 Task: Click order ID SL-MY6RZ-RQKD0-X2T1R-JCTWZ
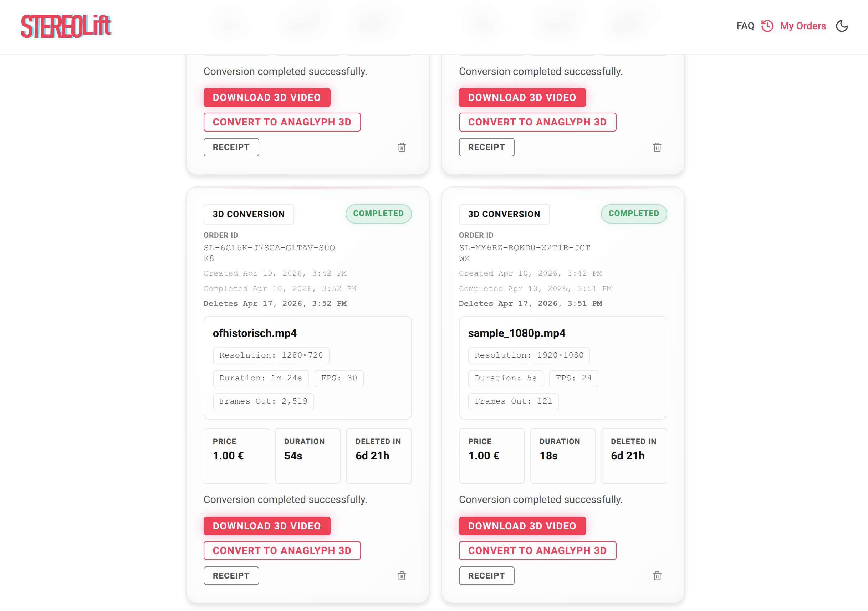(x=524, y=248)
